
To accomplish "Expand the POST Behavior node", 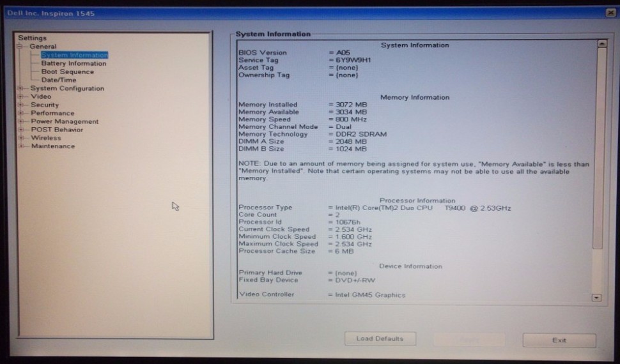I will point(20,130).
